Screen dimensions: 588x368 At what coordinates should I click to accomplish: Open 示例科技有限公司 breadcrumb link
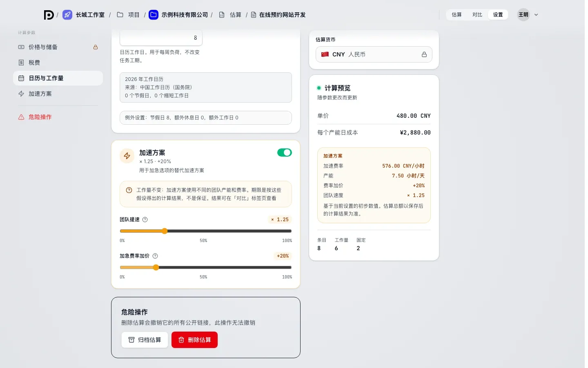click(x=185, y=15)
